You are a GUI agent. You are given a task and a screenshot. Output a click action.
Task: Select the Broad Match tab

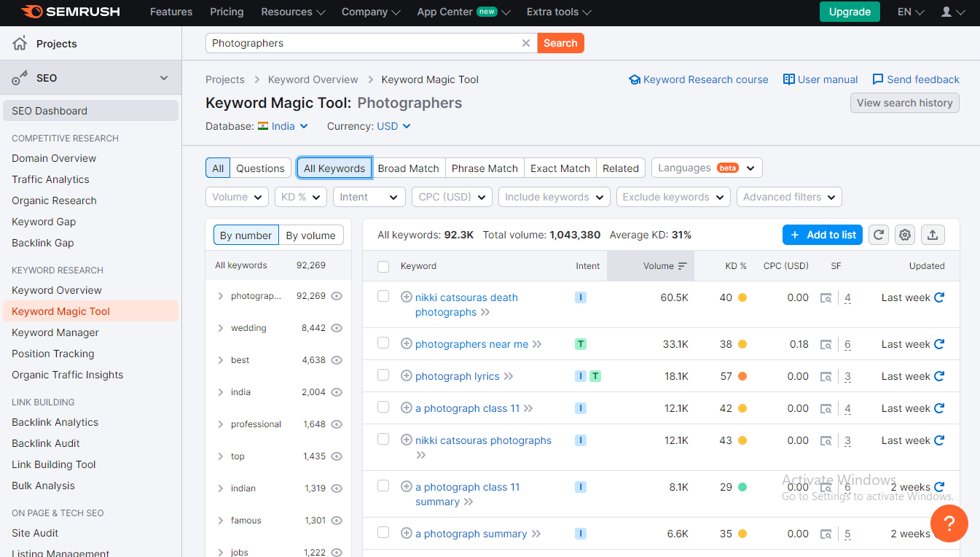click(x=408, y=168)
